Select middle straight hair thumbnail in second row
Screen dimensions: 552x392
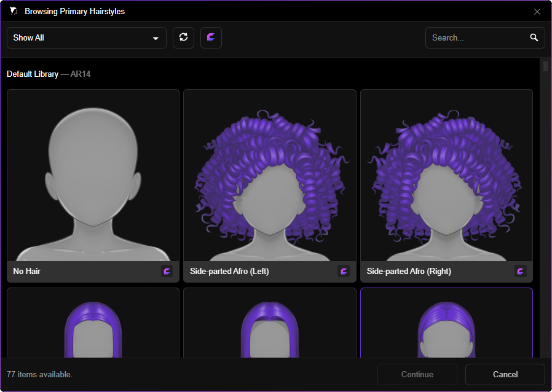coord(270,323)
